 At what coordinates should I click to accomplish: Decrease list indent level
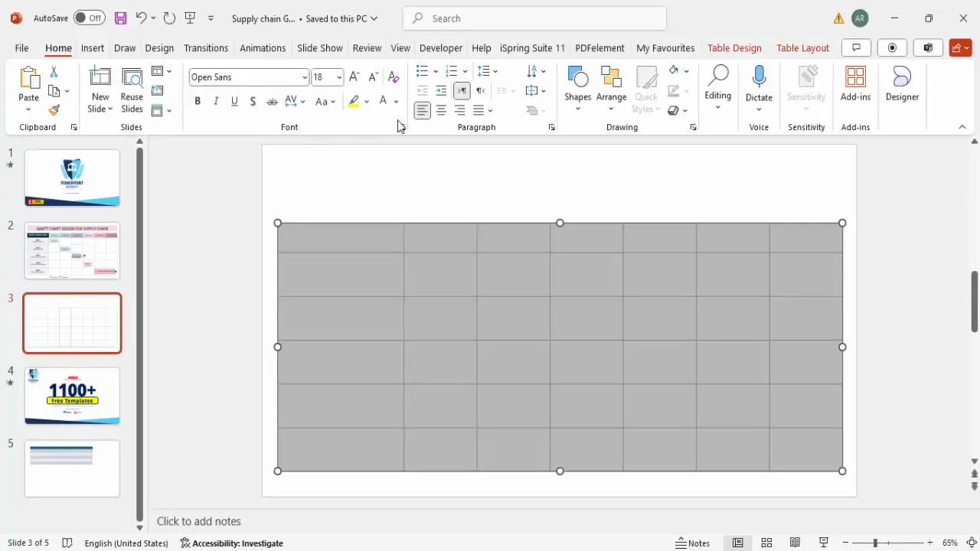click(422, 91)
